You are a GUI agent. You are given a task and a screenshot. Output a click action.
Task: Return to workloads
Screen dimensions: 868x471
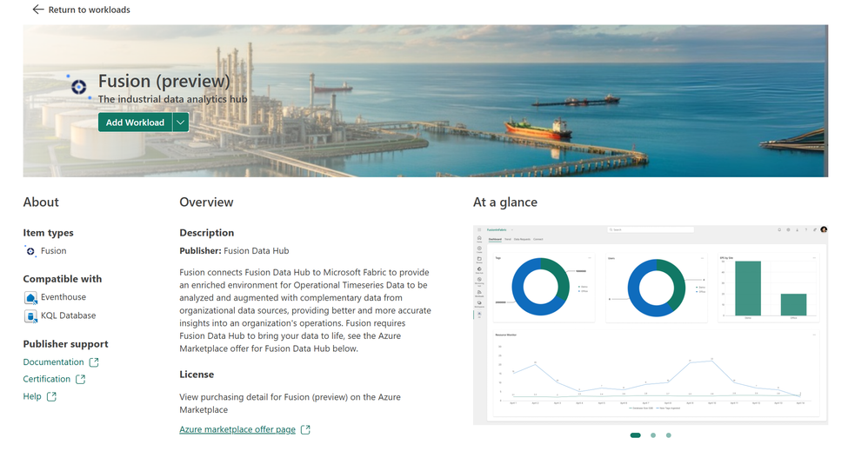(x=89, y=10)
